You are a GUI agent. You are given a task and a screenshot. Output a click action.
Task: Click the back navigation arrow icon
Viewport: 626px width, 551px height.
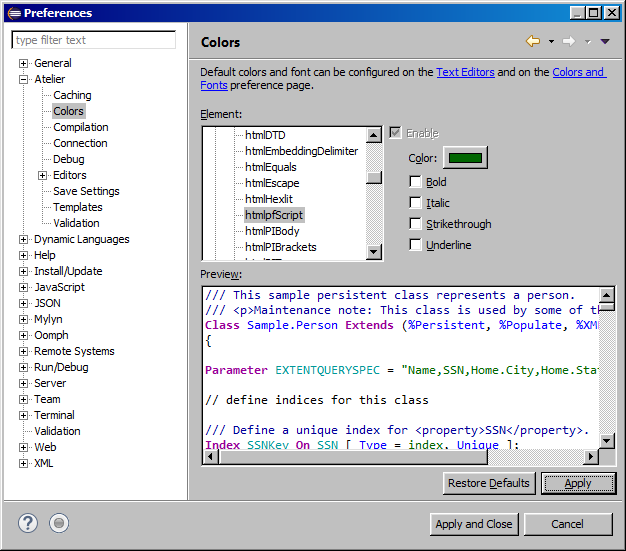[x=533, y=41]
